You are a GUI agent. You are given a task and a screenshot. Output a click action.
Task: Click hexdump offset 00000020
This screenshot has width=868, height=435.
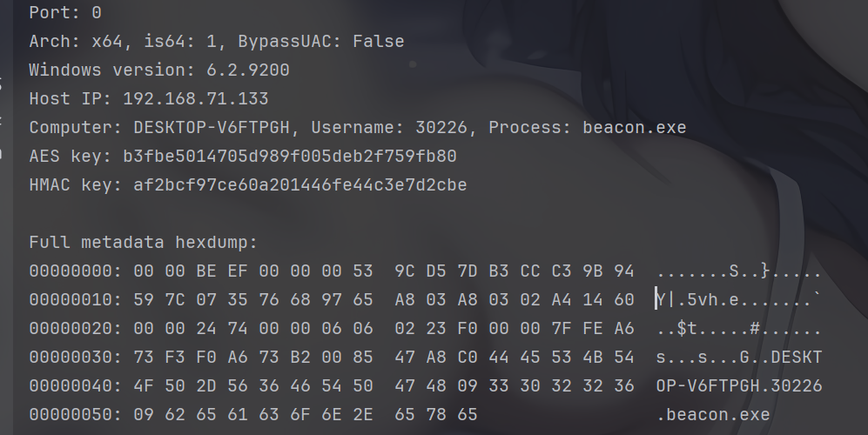tap(75, 329)
